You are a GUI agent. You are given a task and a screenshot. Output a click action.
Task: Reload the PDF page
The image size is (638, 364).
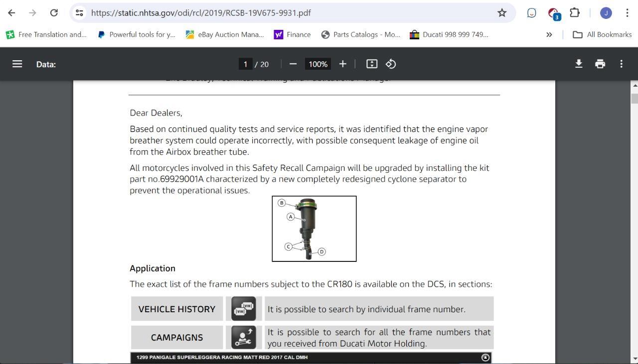(x=54, y=13)
